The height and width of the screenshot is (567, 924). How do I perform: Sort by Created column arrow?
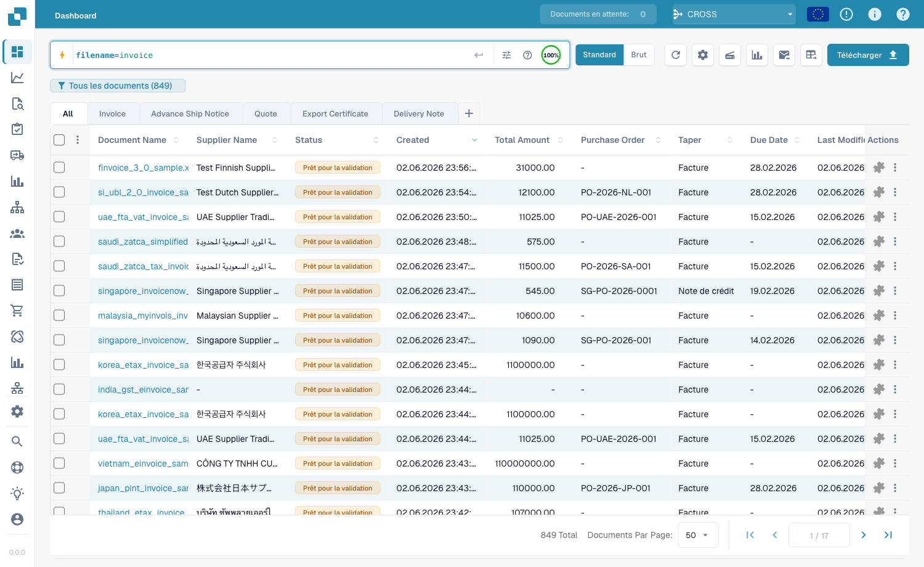click(474, 140)
